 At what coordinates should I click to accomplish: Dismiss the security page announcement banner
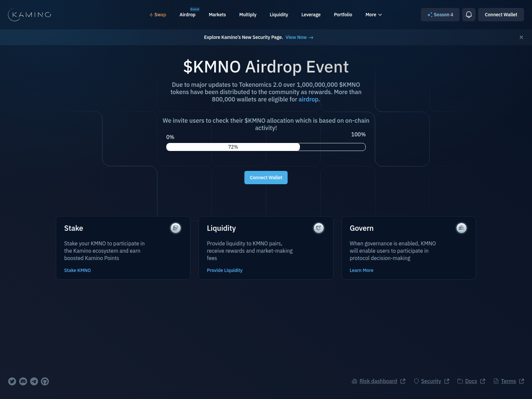[521, 37]
